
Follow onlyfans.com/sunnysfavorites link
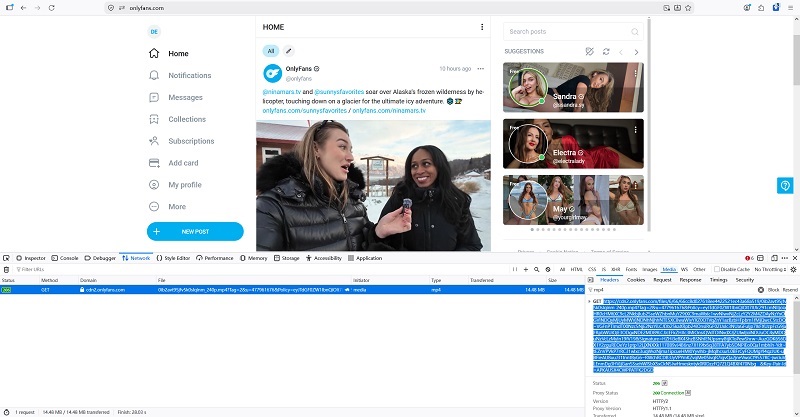click(x=305, y=110)
